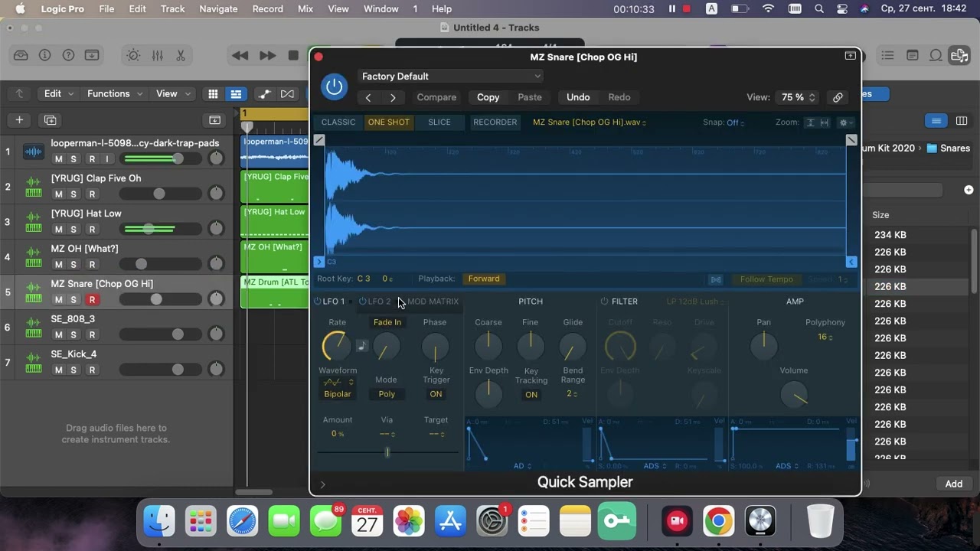Open the Mix menu
This screenshot has width=980, height=551.
[305, 8]
